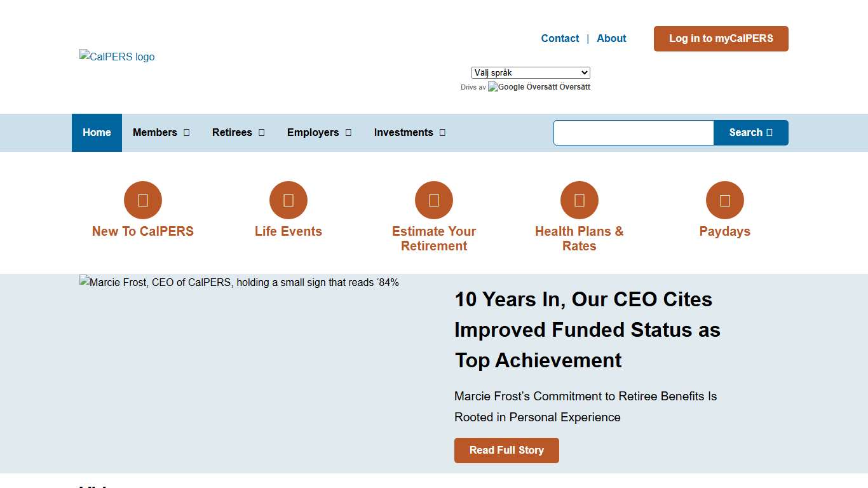Expand the Retirees navigation menu
Screen dimensions: 868x488
click(x=238, y=133)
